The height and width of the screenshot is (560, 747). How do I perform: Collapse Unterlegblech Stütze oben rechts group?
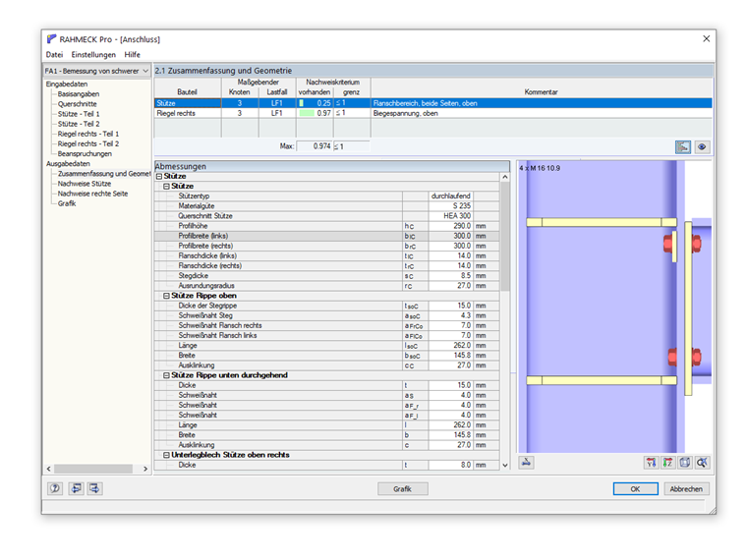coord(166,455)
